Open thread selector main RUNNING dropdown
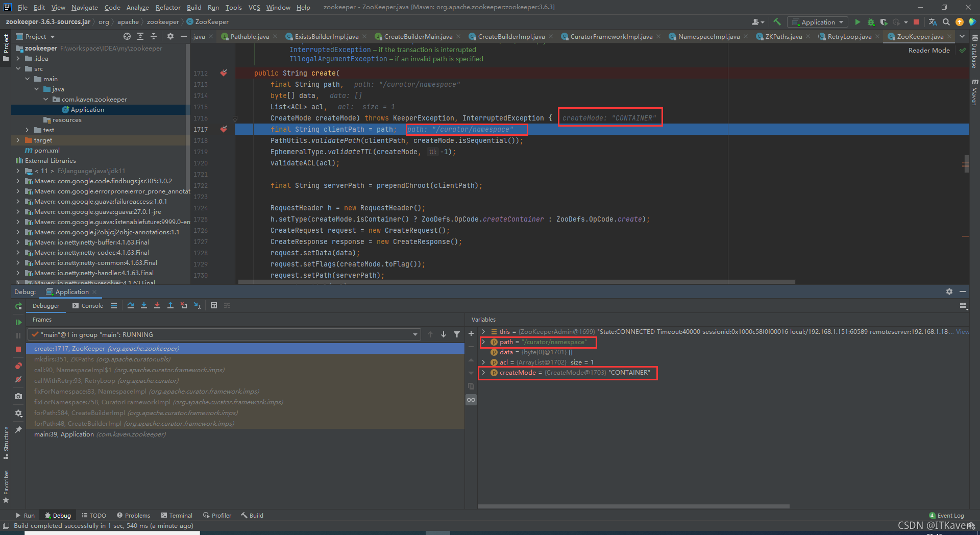 coord(224,334)
